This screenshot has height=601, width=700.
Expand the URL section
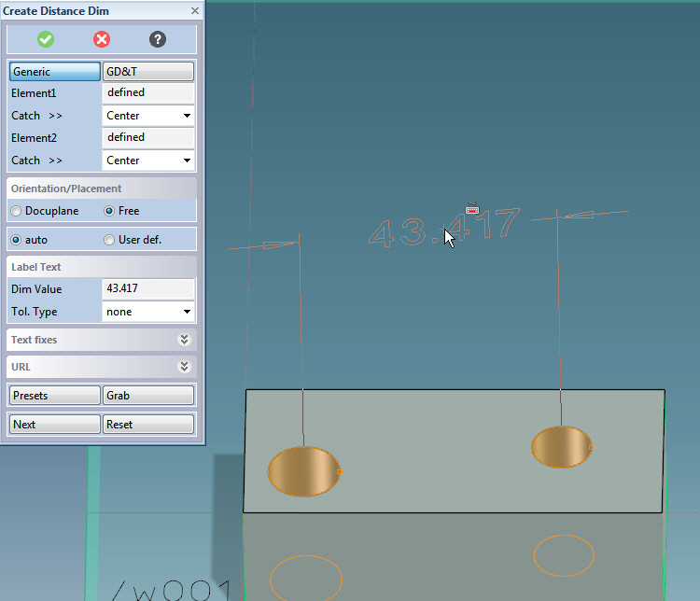pos(184,368)
